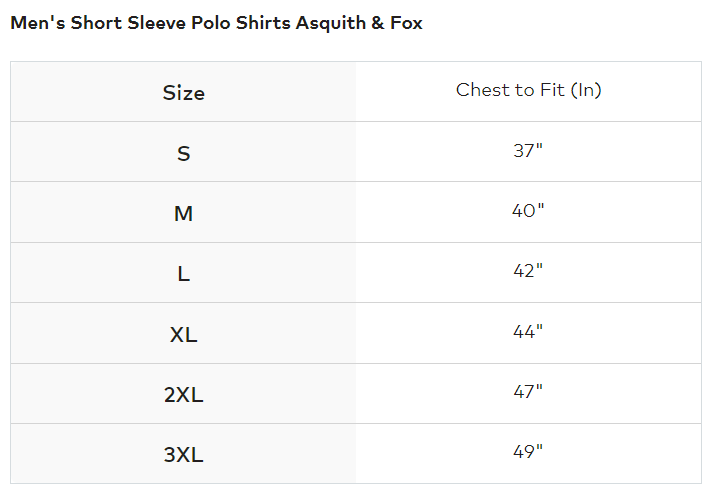Image resolution: width=712 pixels, height=495 pixels.
Task: Select the S size cell
Action: (x=183, y=153)
